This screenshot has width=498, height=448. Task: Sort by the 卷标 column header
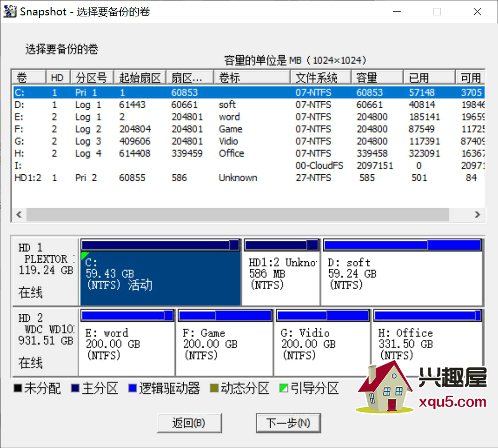252,77
